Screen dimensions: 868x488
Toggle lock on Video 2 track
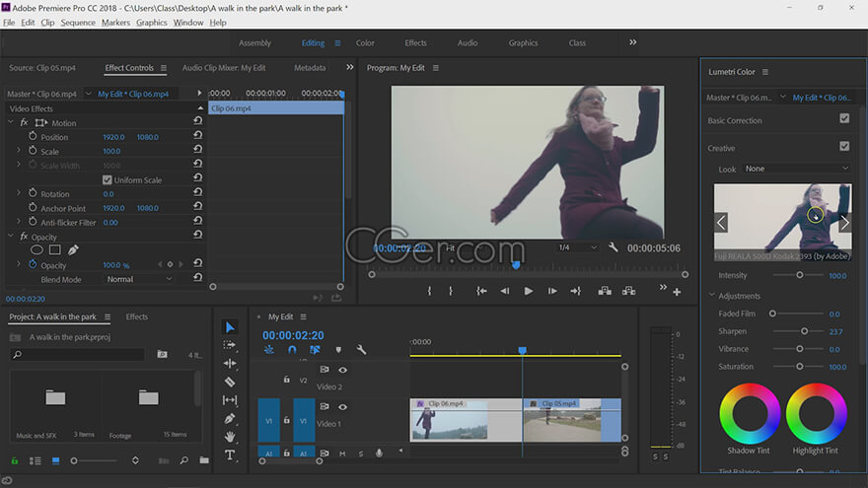click(x=286, y=380)
